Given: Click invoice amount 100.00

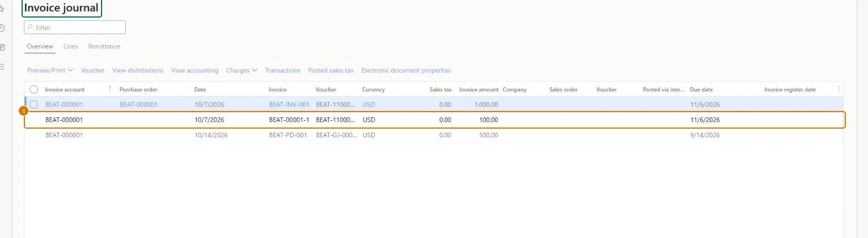Looking at the screenshot, I should [x=489, y=120].
